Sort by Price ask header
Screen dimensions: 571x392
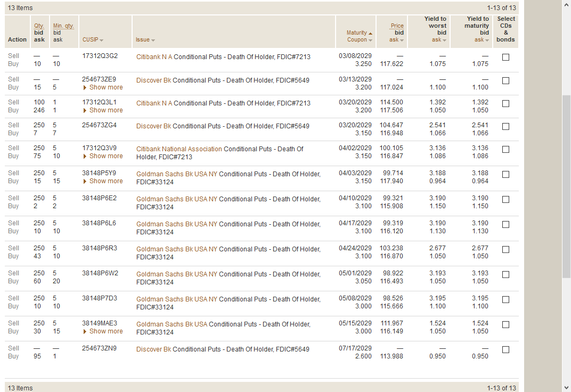tap(397, 39)
